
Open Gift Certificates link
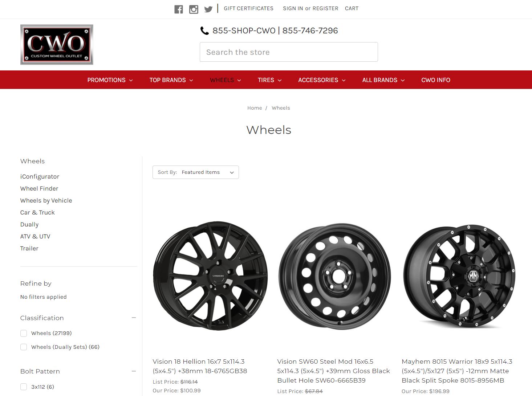(249, 8)
